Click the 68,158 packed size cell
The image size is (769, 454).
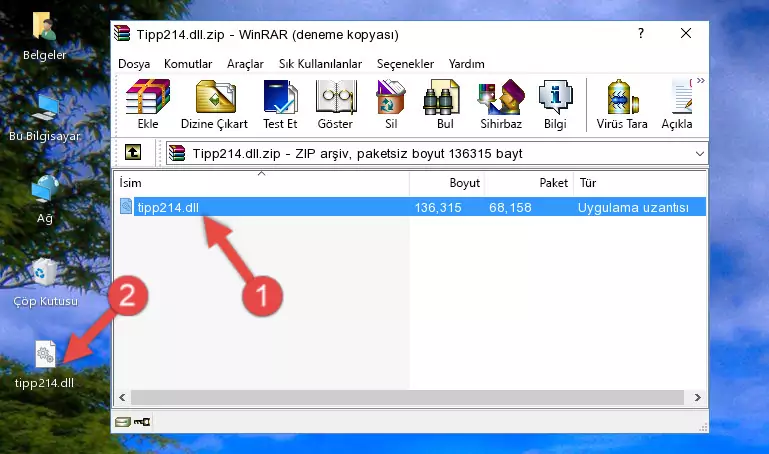pyautogui.click(x=510, y=208)
